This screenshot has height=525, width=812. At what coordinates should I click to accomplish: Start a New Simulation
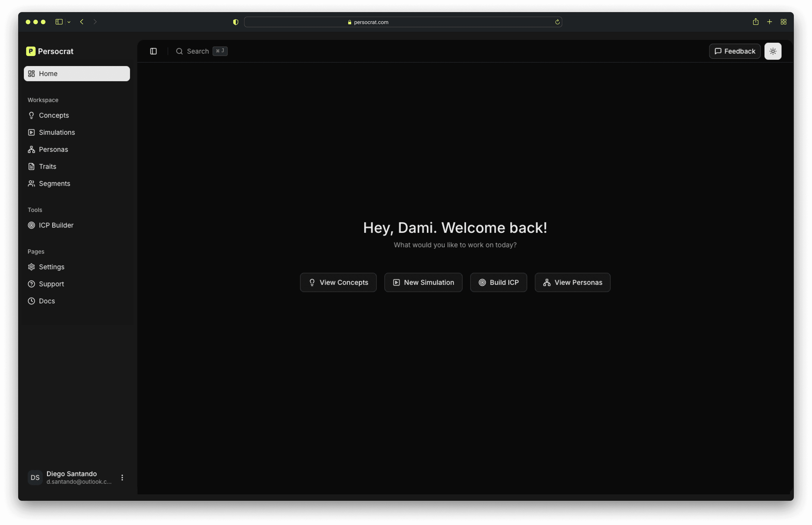(423, 282)
